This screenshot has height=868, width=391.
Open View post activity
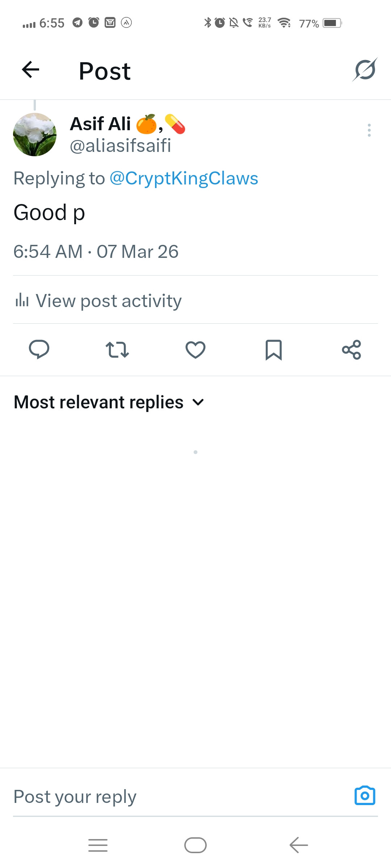(98, 301)
